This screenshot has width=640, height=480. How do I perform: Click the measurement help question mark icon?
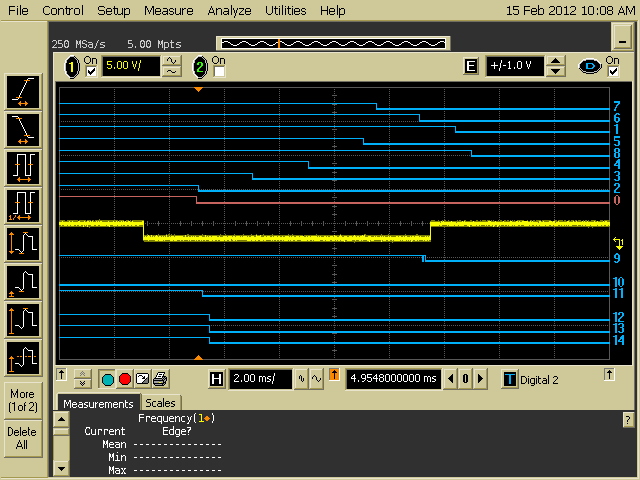(x=628, y=420)
